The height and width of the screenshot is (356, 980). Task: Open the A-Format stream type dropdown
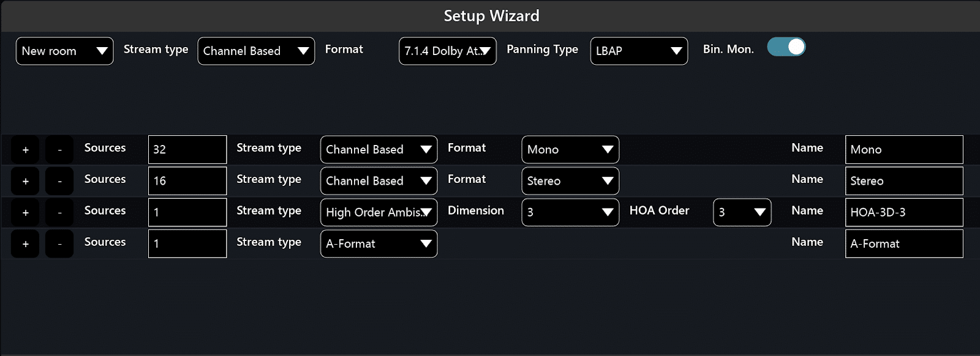[379, 243]
